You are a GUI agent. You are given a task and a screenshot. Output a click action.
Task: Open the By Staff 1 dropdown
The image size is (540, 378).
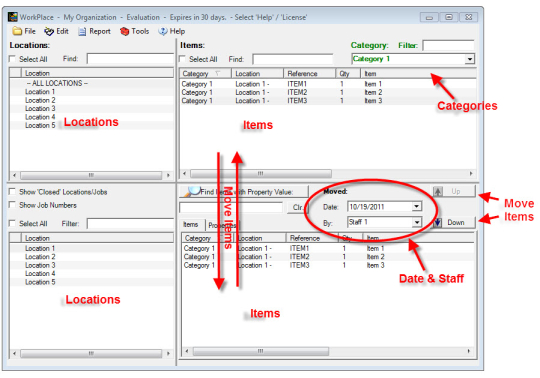click(416, 222)
